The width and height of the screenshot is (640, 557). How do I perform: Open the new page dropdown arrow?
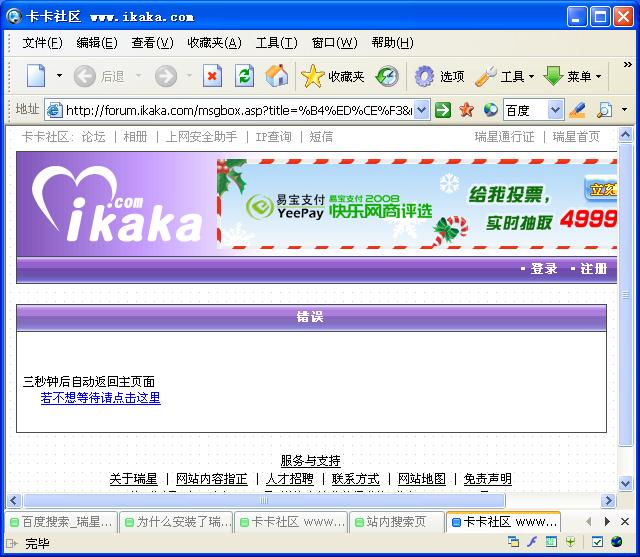point(59,76)
